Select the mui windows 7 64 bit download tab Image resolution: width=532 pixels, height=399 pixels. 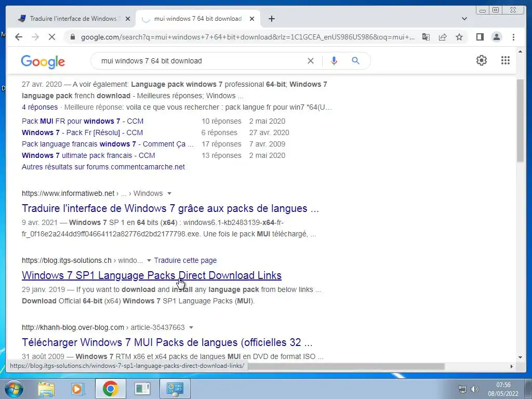198,19
